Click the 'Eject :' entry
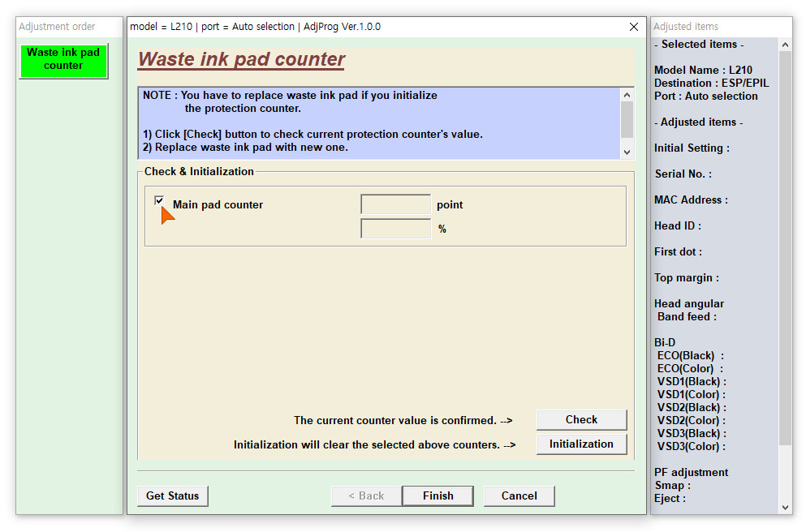Viewport: 806px width, 532px height. click(670, 498)
